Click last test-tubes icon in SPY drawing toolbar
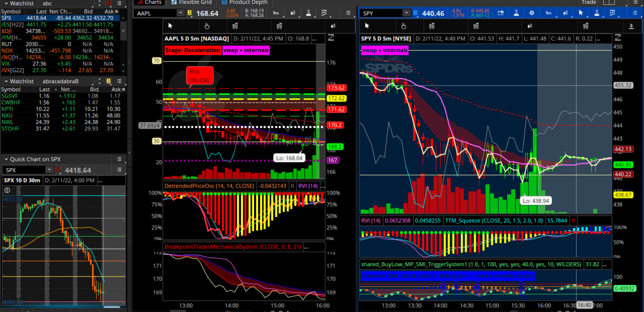Image resolution: width=644 pixels, height=312 pixels. pyautogui.click(x=586, y=26)
